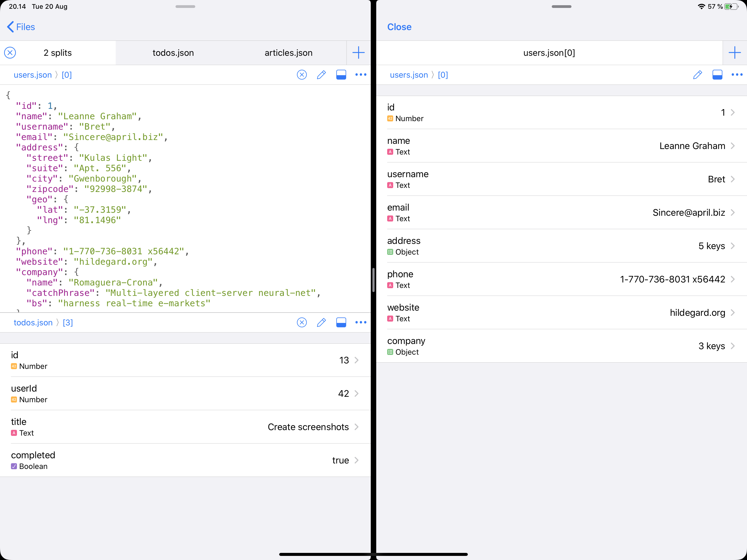Click todos.json breadcrumb link in bottom split
Screen dimensions: 747x560
click(33, 323)
